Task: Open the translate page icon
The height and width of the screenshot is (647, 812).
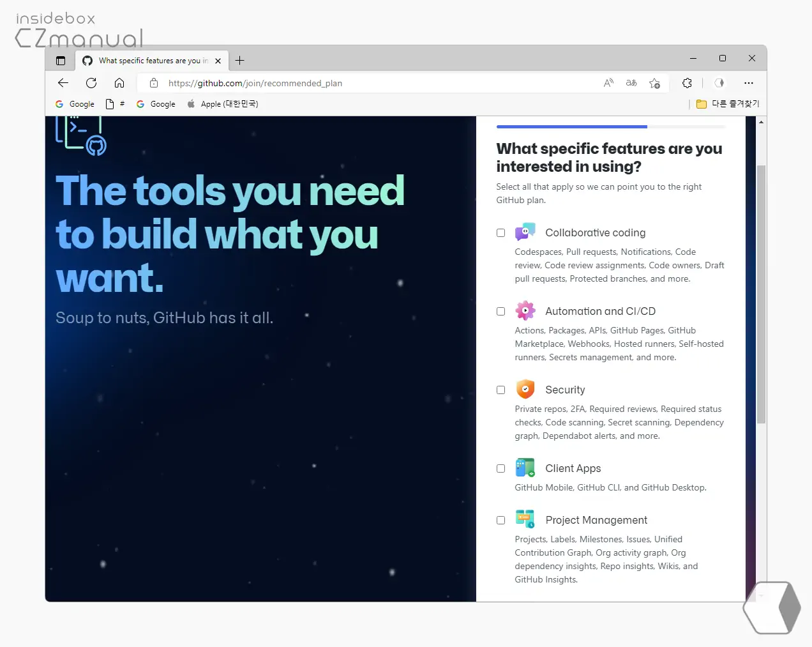Action: click(631, 83)
